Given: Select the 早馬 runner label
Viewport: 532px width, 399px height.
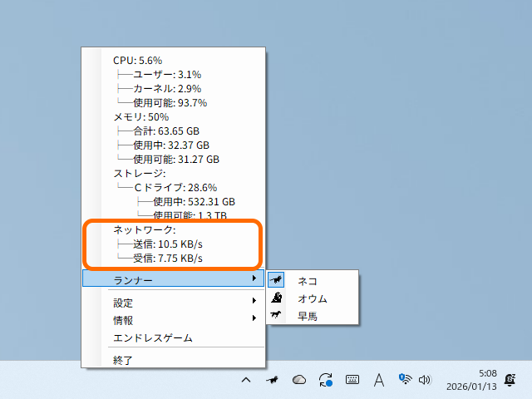Looking at the screenshot, I should click(308, 316).
